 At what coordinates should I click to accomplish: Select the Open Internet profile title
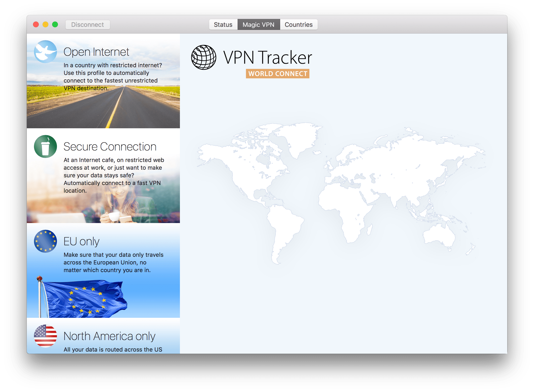[x=96, y=52]
